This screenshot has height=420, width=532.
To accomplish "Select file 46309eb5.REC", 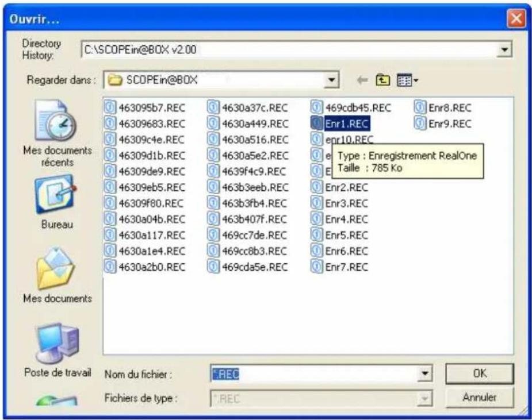I will click(145, 187).
